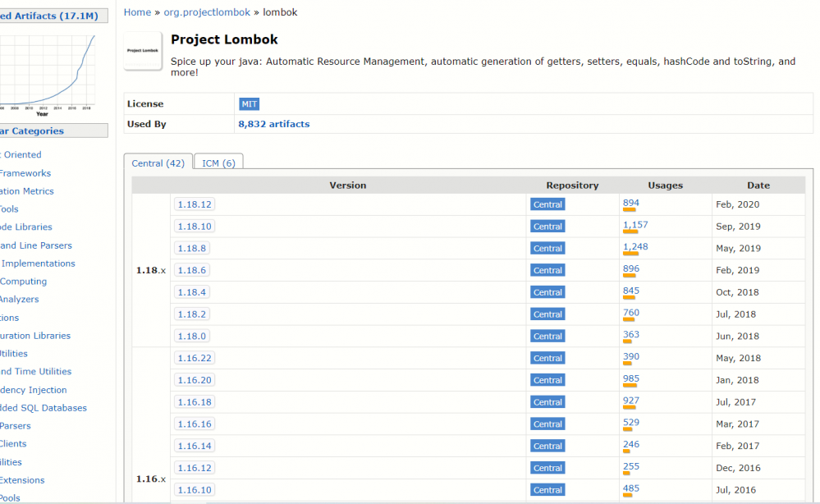Open the Dependency Injection category link

[34, 390]
